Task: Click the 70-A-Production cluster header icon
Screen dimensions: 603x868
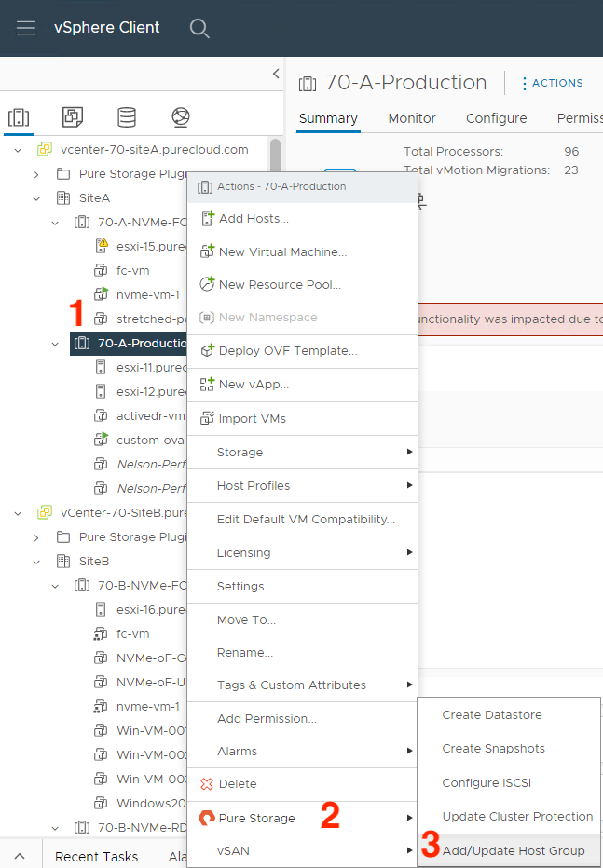Action: tap(308, 84)
